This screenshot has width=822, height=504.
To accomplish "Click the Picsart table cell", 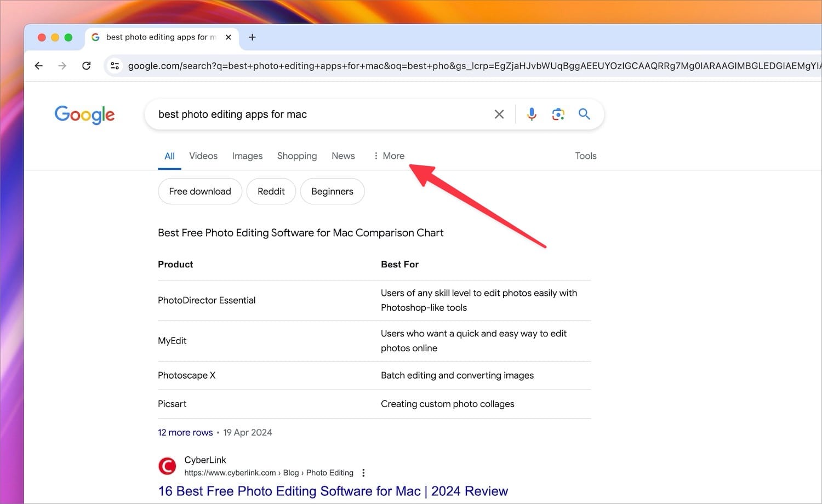I will pyautogui.click(x=172, y=404).
